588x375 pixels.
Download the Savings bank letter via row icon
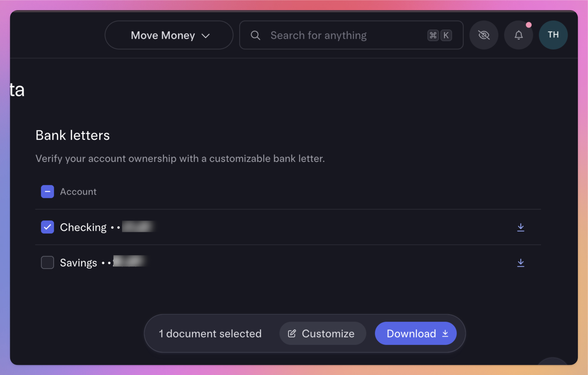pos(521,263)
